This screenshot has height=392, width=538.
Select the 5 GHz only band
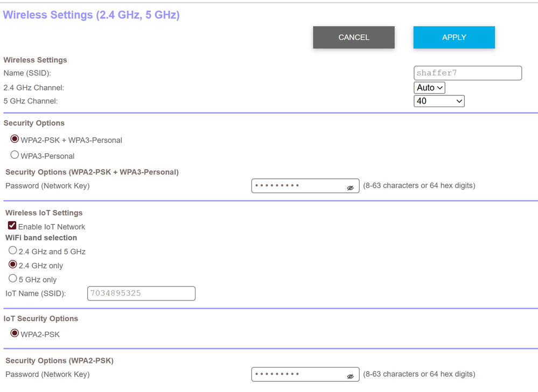(13, 279)
